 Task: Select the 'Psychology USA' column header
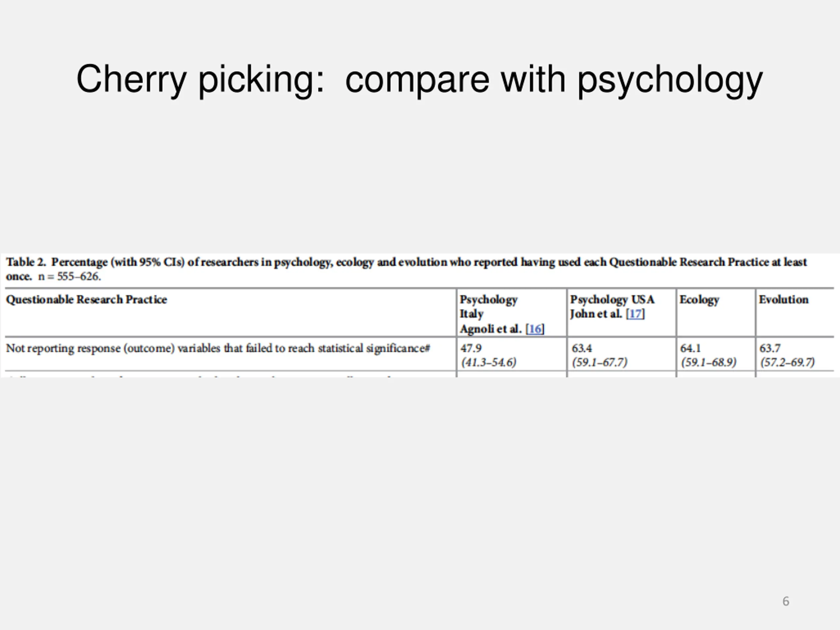pyautogui.click(x=612, y=300)
